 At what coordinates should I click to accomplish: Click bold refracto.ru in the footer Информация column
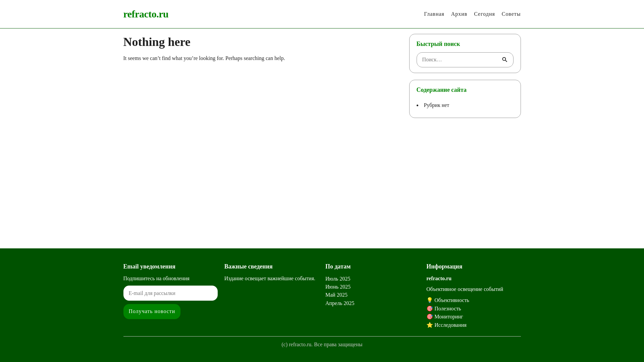(x=439, y=279)
